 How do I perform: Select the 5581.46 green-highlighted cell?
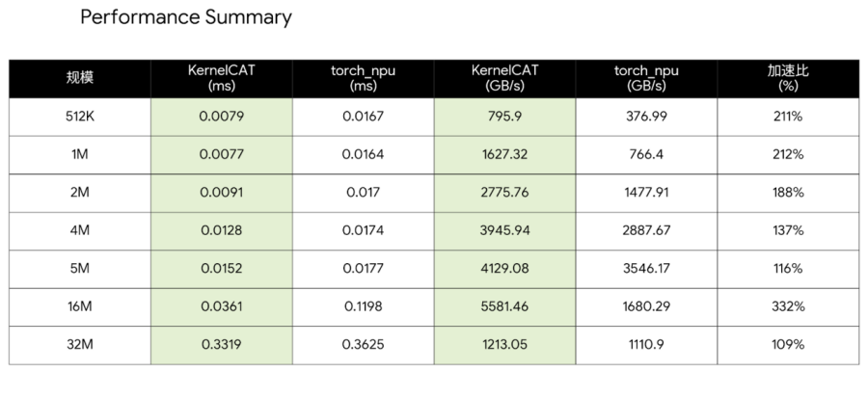point(504,307)
